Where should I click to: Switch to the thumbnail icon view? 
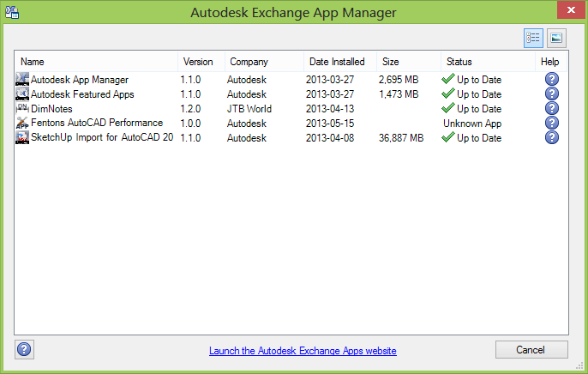click(x=556, y=38)
